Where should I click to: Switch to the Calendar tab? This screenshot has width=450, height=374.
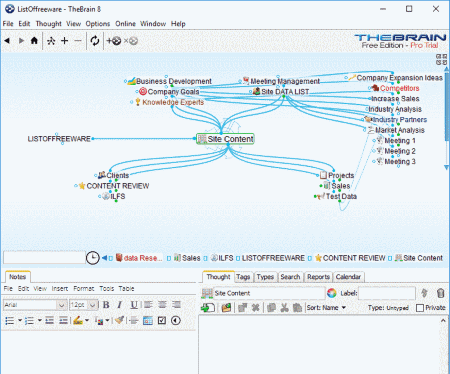(x=348, y=277)
